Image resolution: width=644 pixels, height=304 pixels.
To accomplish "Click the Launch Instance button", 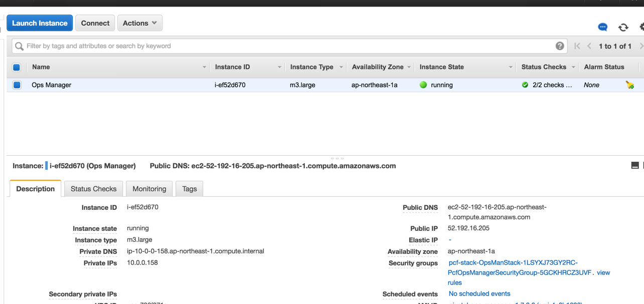I will [x=40, y=23].
